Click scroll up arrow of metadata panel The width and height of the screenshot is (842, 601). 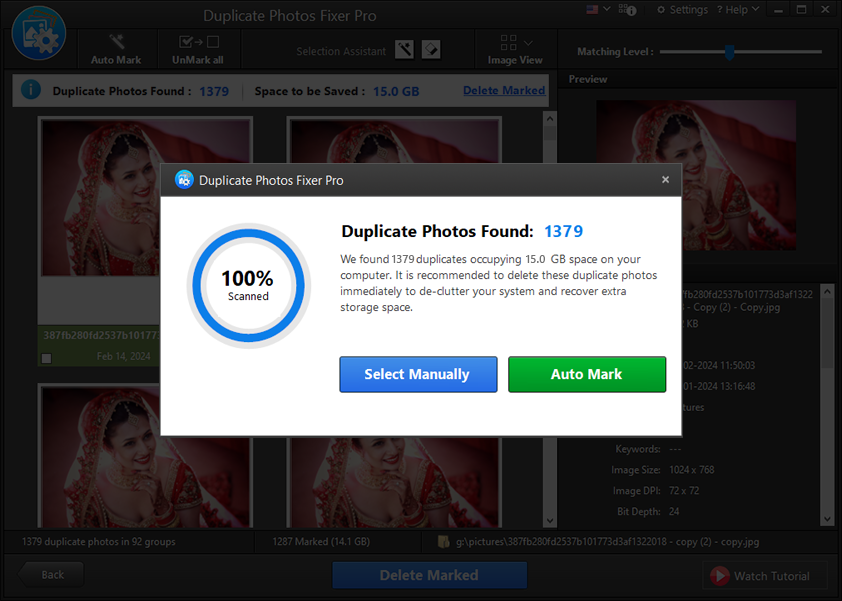click(828, 292)
